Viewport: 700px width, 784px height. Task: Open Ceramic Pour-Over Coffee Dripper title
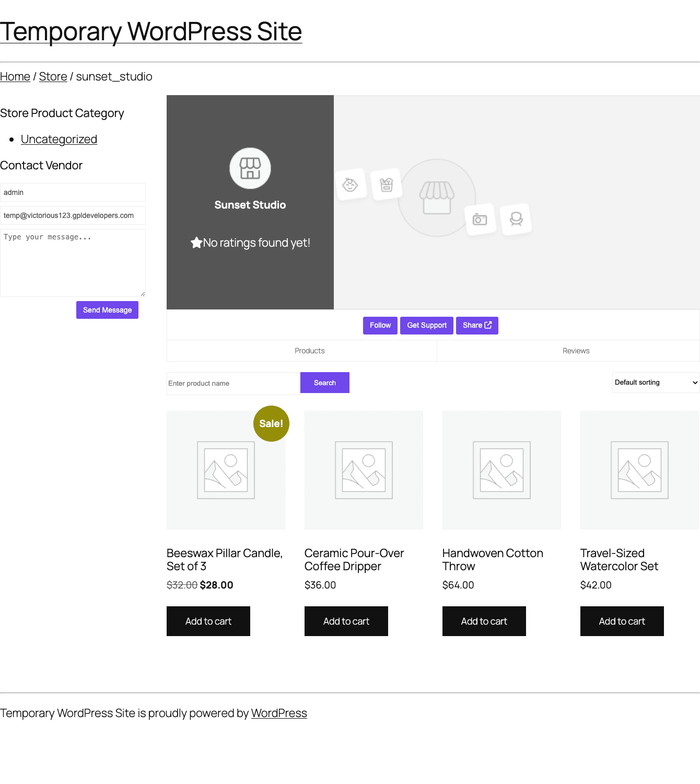click(354, 559)
